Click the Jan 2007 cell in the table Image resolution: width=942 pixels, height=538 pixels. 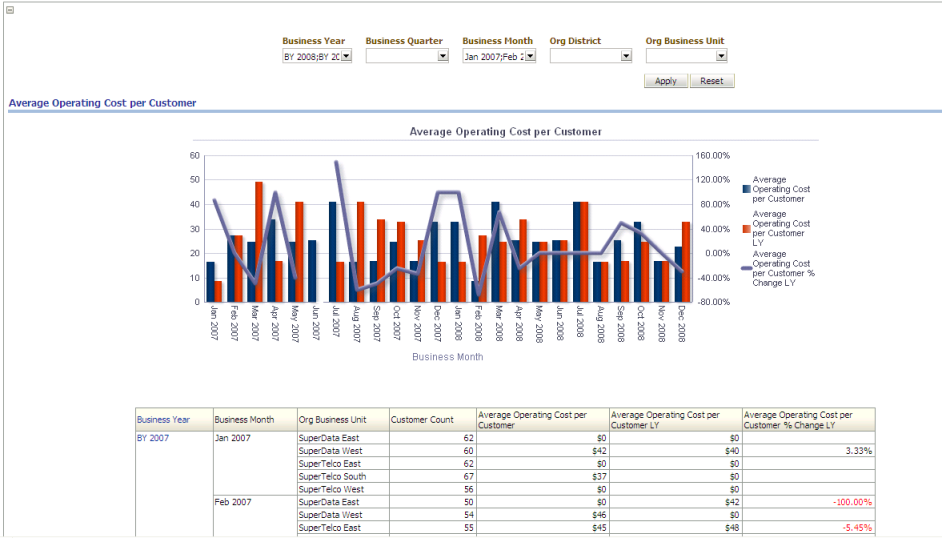click(233, 438)
